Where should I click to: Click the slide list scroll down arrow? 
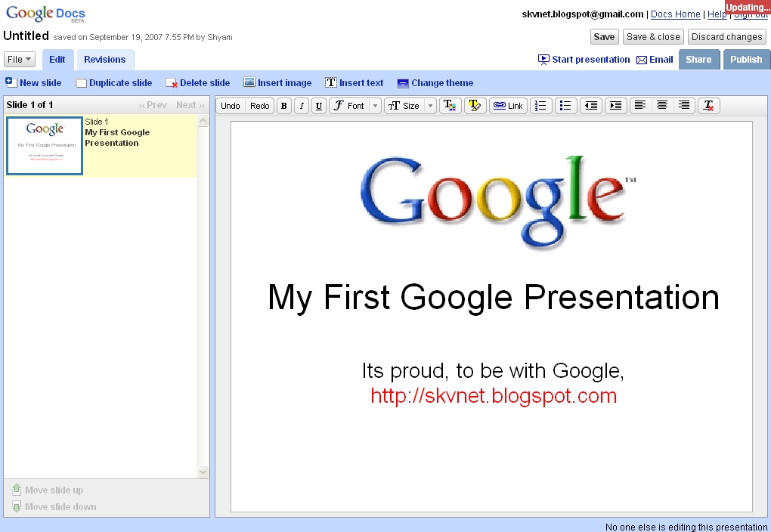[x=203, y=472]
